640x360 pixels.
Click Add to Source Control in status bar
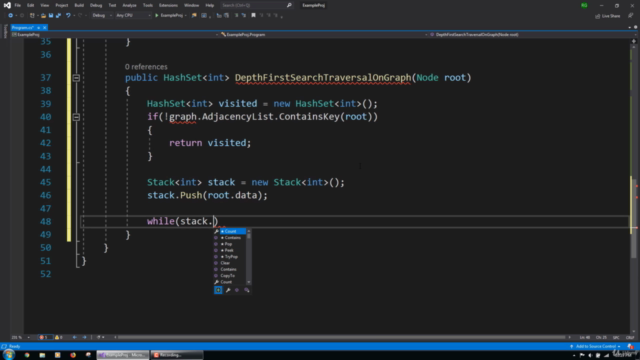pyautogui.click(x=596, y=347)
